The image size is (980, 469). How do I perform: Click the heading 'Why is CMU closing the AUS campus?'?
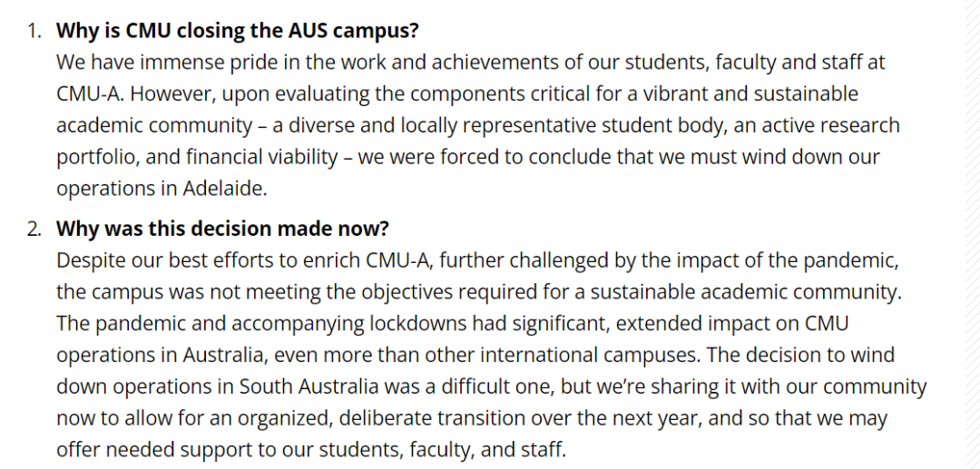coord(238,31)
